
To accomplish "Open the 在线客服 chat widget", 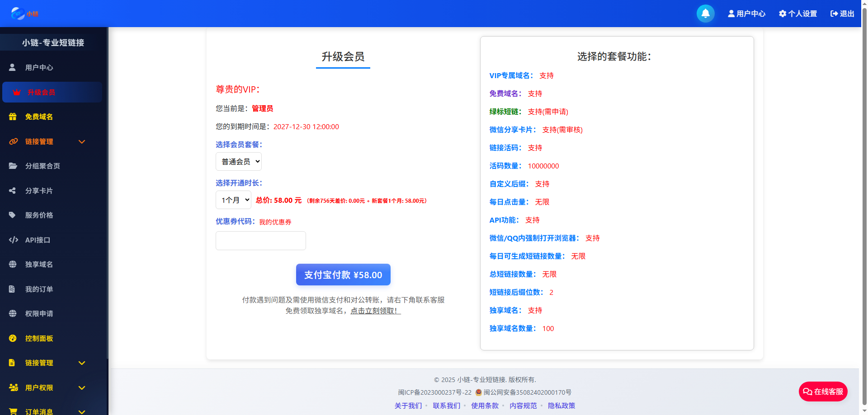I will tap(823, 392).
